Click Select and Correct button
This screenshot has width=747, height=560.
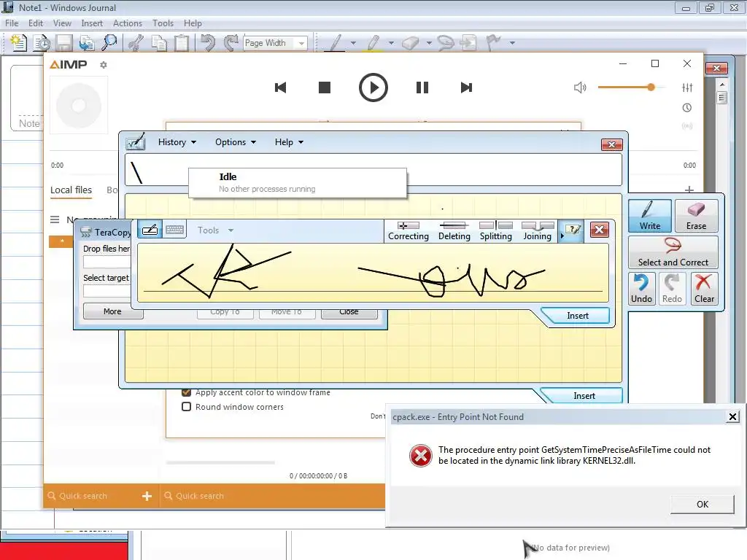[x=673, y=252]
